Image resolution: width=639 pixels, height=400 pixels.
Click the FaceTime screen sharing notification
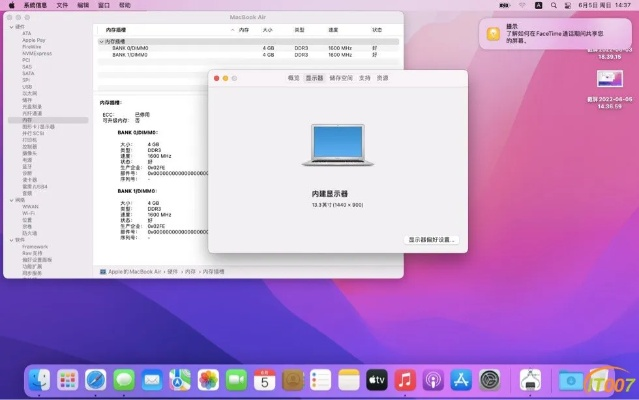coord(555,34)
